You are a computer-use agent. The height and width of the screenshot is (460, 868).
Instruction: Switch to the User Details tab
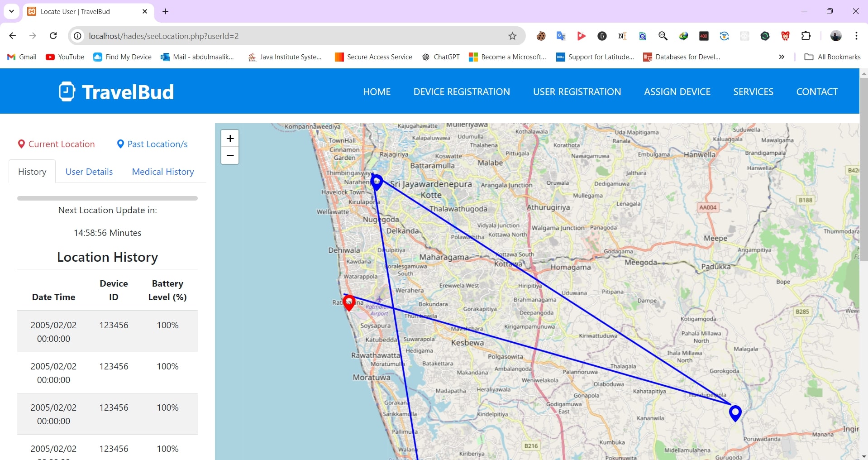[x=89, y=172]
